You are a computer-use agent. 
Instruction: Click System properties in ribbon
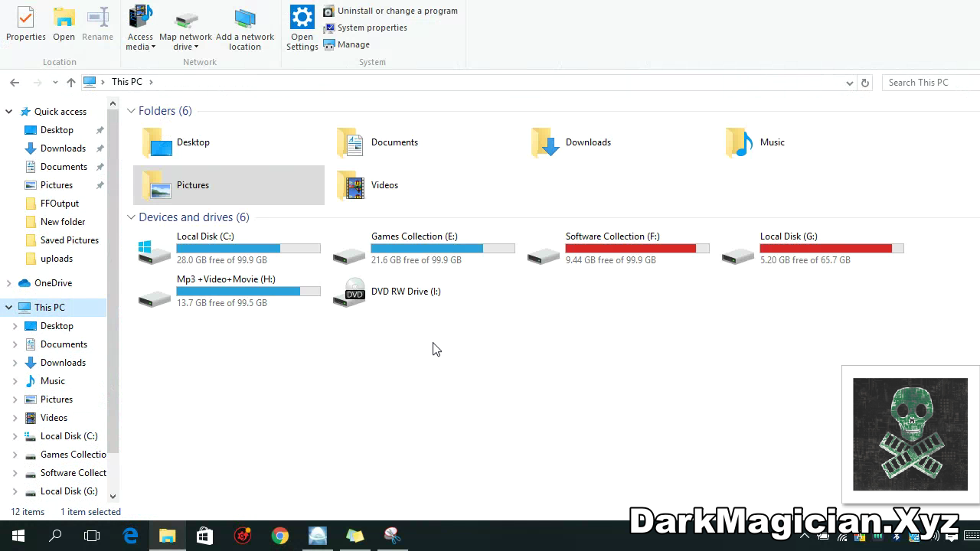click(365, 28)
